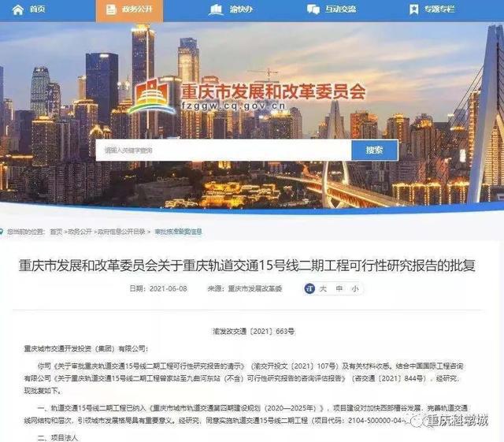Open the last breadcrumb link, 审批核准…信息
This screenshot has height=442, width=504.
[178, 232]
